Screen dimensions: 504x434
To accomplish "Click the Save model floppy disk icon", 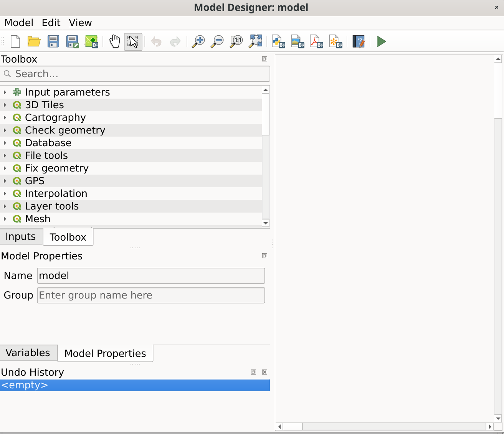I will coord(53,41).
